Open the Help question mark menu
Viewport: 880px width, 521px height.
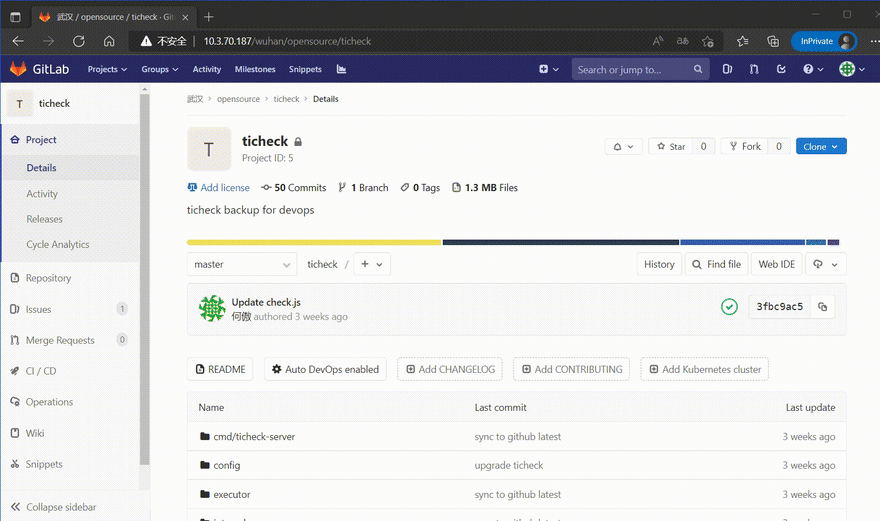pos(813,69)
